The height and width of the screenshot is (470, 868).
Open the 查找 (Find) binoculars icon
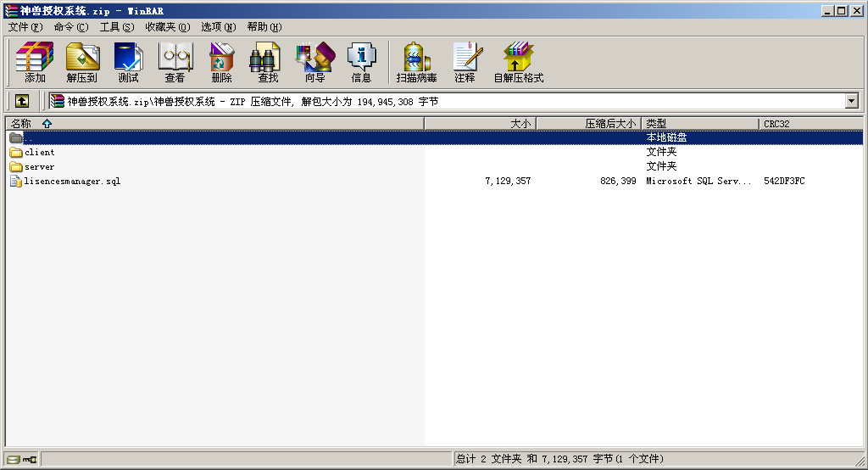[268, 62]
